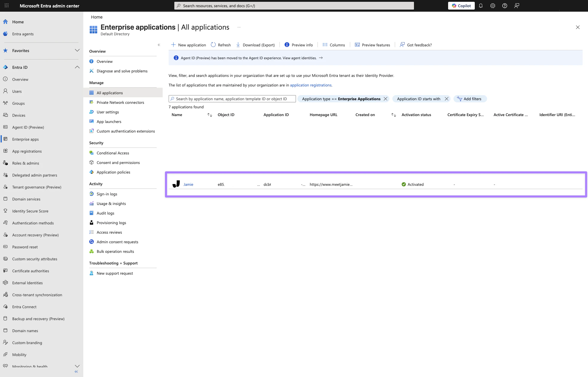
Task: Click the notifications bell icon
Action: pyautogui.click(x=481, y=6)
